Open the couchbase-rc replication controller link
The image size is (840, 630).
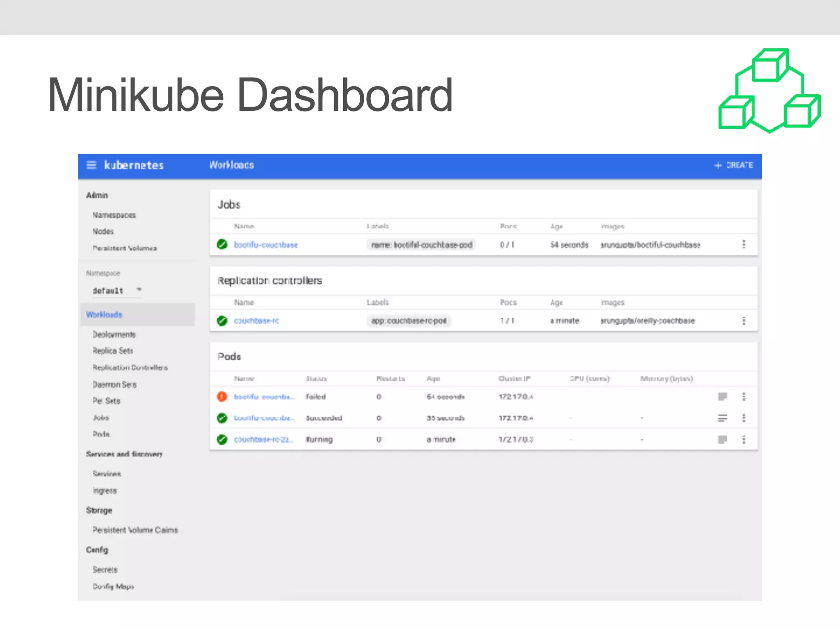256,321
